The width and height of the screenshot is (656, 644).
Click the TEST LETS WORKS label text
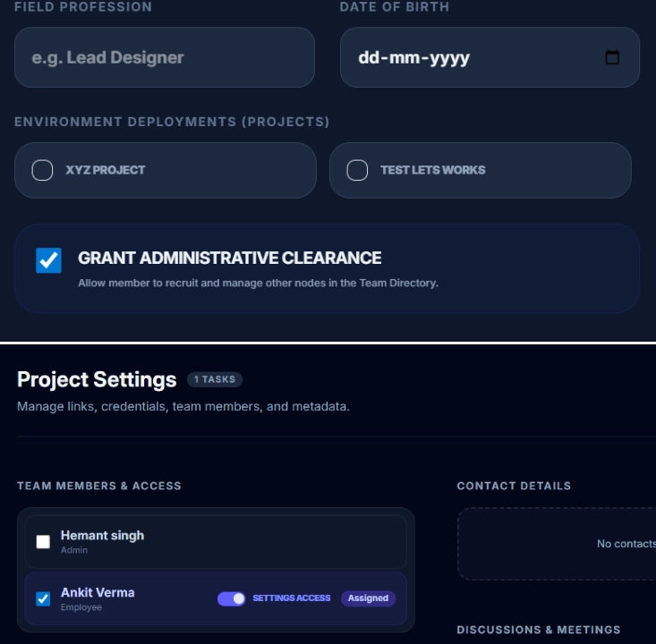coord(432,170)
